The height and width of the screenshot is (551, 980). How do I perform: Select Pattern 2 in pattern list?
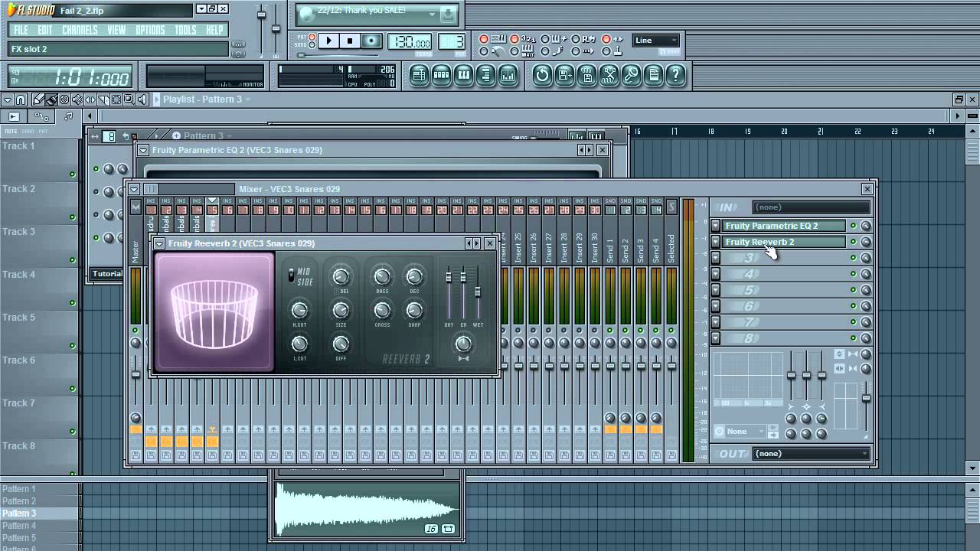click(x=19, y=501)
